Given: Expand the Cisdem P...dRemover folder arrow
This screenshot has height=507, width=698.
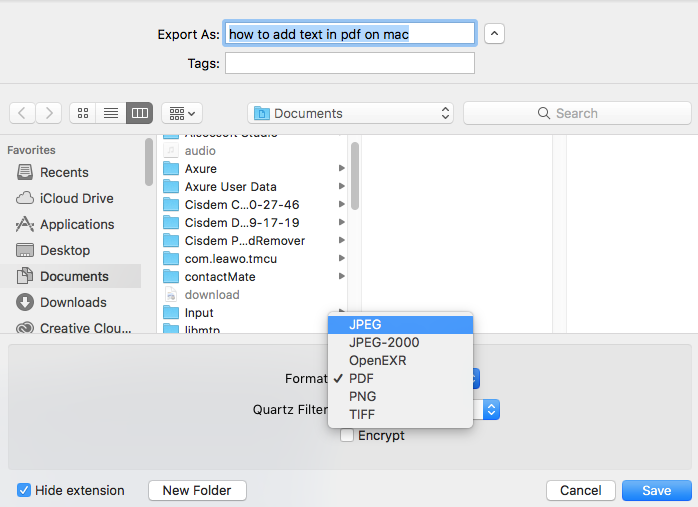Looking at the screenshot, I should 341,240.
